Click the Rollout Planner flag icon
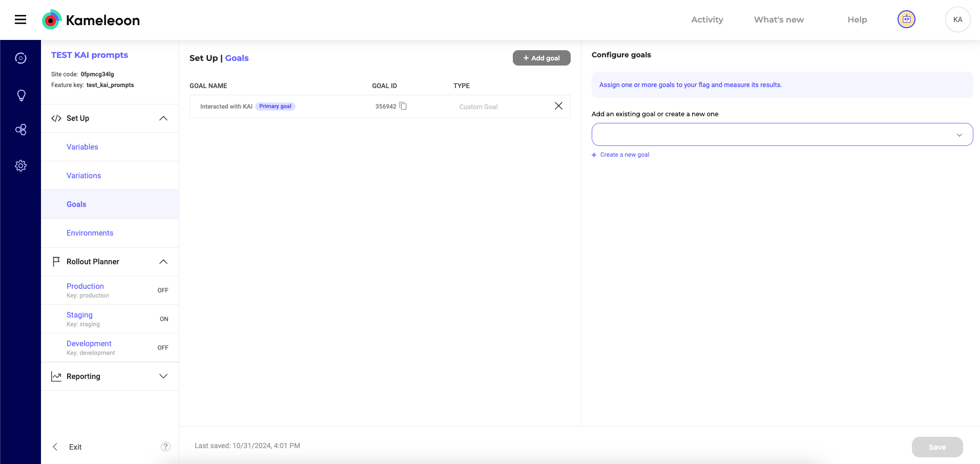The image size is (980, 464). click(56, 262)
